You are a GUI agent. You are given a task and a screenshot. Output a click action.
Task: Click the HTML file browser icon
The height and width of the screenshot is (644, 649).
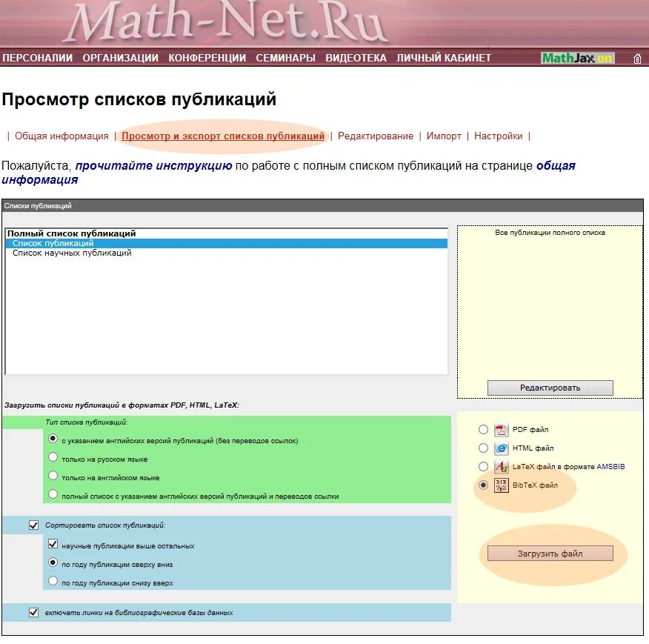point(502,448)
